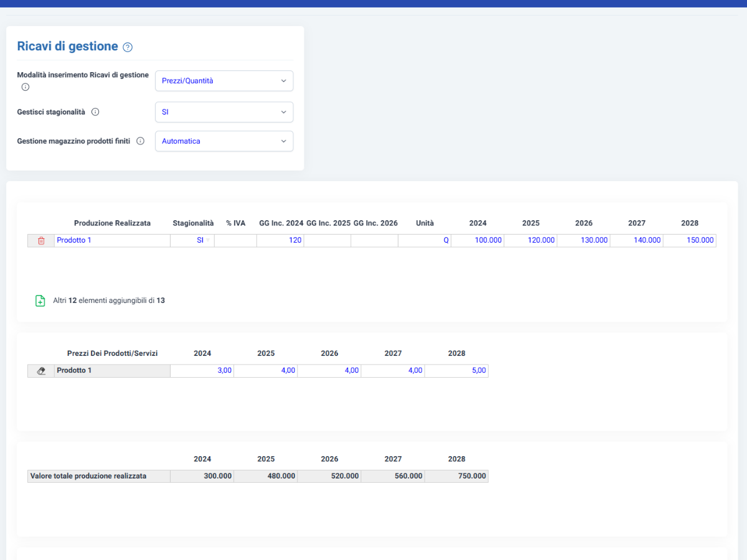This screenshot has height=560, width=747.
Task: Click Valore totale produzione realizzata row label
Action: click(99, 477)
